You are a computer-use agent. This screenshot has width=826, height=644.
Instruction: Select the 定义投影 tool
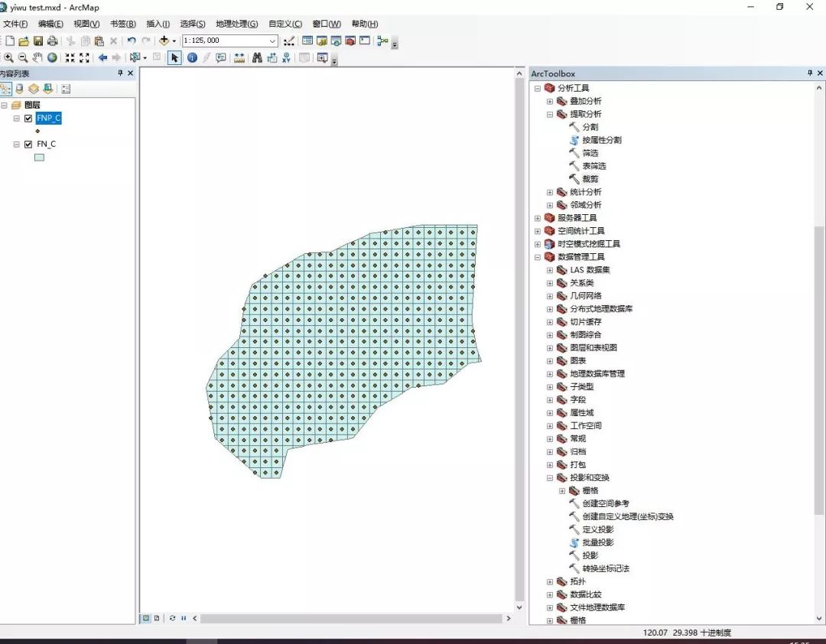point(598,529)
